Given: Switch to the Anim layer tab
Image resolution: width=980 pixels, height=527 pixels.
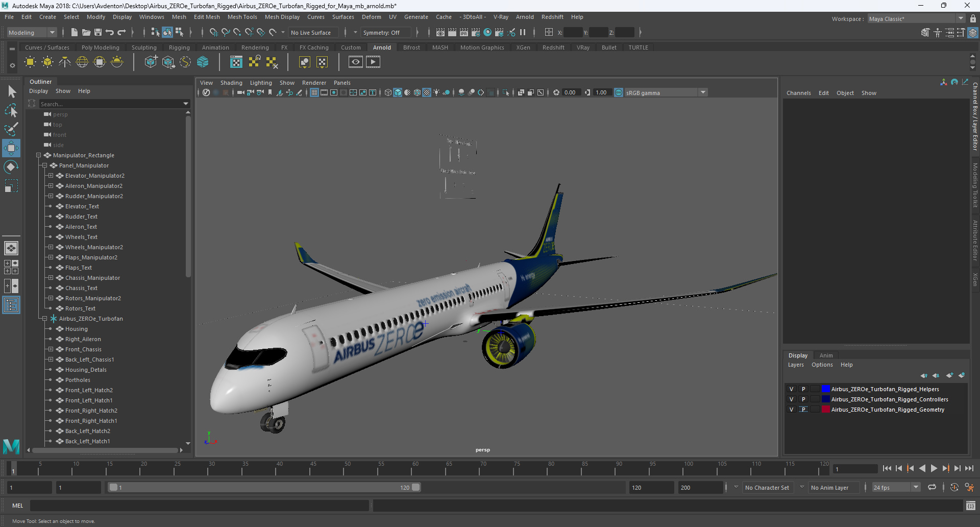Looking at the screenshot, I should click(x=826, y=355).
